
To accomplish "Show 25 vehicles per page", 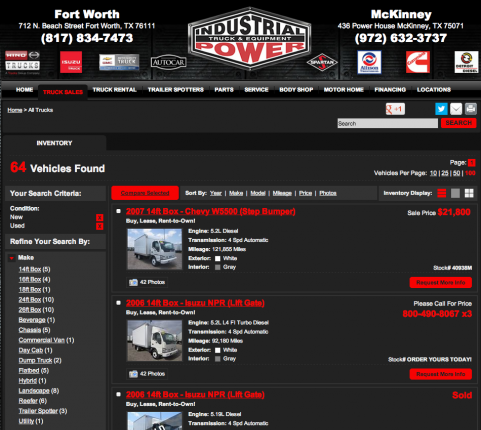I will click(x=445, y=173).
